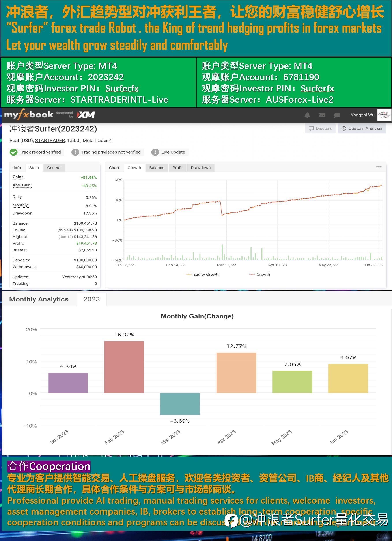Viewport: 392px width, 541px height.
Task: Click the Feb 2023 bar 16.32%
Action: coord(124,367)
